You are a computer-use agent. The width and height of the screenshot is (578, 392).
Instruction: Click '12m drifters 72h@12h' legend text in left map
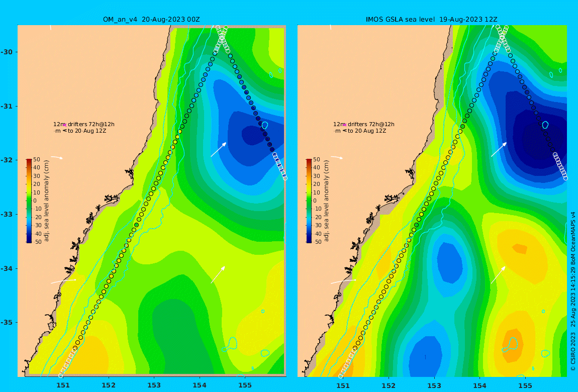(83, 124)
